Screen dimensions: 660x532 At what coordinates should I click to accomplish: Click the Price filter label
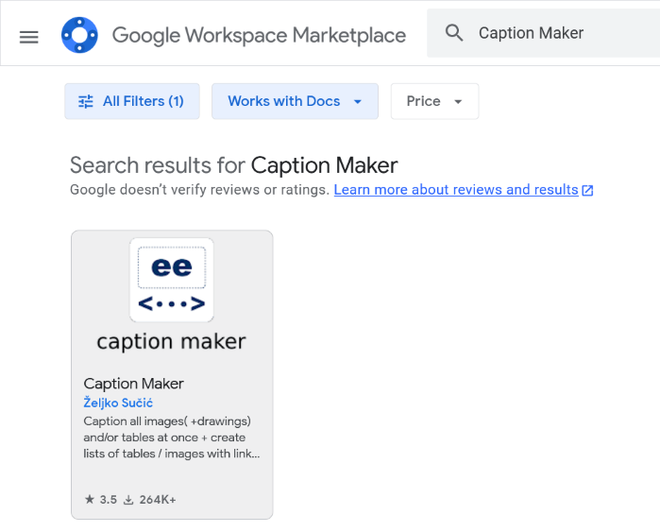(x=423, y=101)
